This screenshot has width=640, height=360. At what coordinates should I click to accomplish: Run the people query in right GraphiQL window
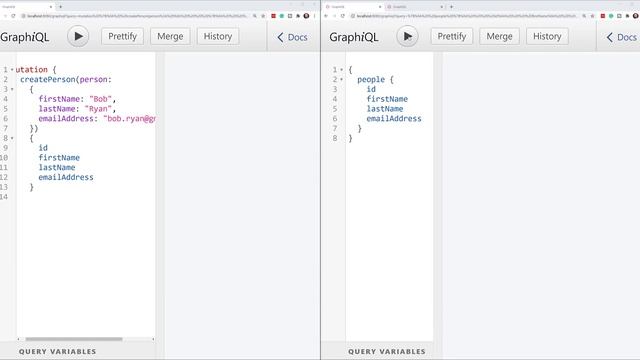click(407, 36)
